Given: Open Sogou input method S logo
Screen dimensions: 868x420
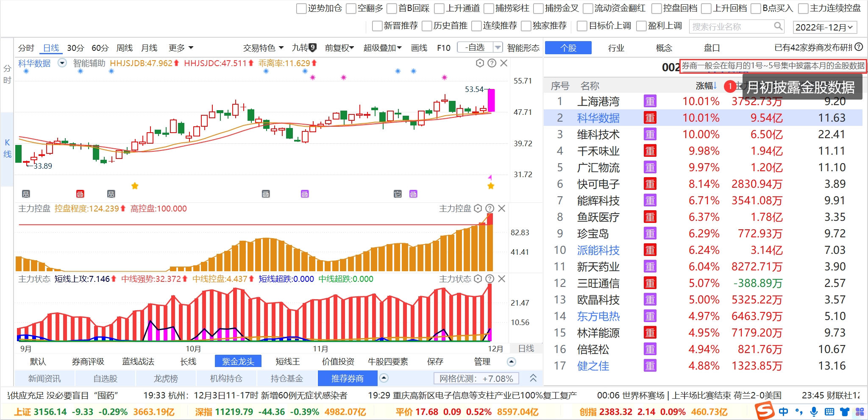Looking at the screenshot, I should coord(765,411).
